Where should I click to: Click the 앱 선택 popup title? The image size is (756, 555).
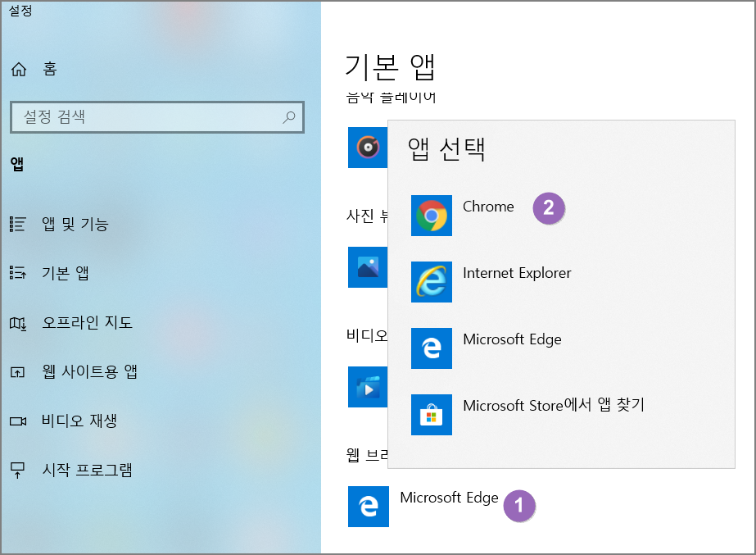point(446,149)
